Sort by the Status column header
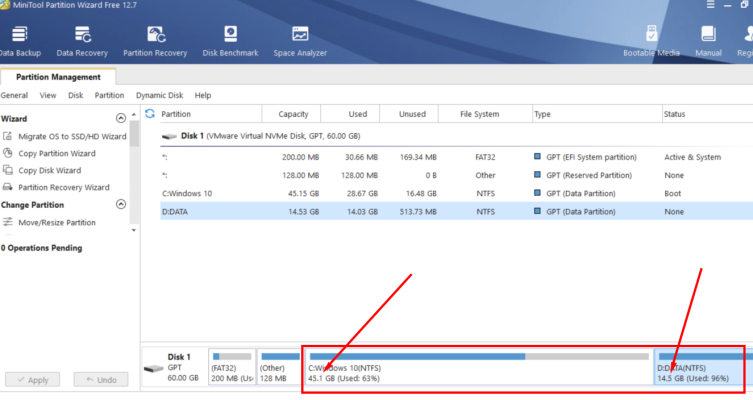Viewport: 753px width, 400px height. tap(707, 114)
